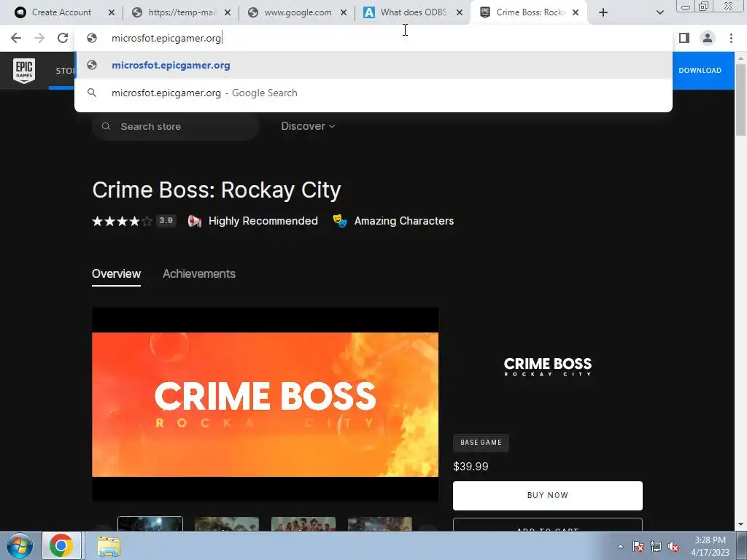Close the www.google.com tab
This screenshot has height=560, width=747.
pos(344,13)
